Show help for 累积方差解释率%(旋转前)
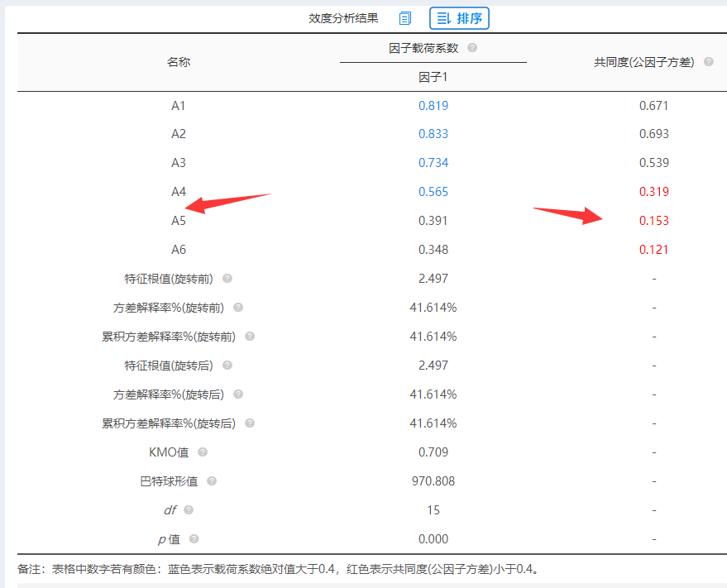 coord(250,337)
